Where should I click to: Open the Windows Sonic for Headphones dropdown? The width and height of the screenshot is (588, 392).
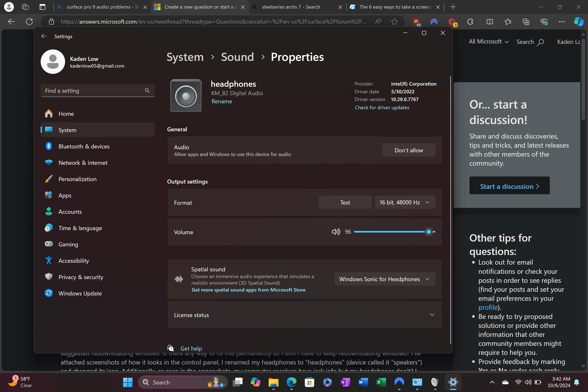[x=384, y=279]
